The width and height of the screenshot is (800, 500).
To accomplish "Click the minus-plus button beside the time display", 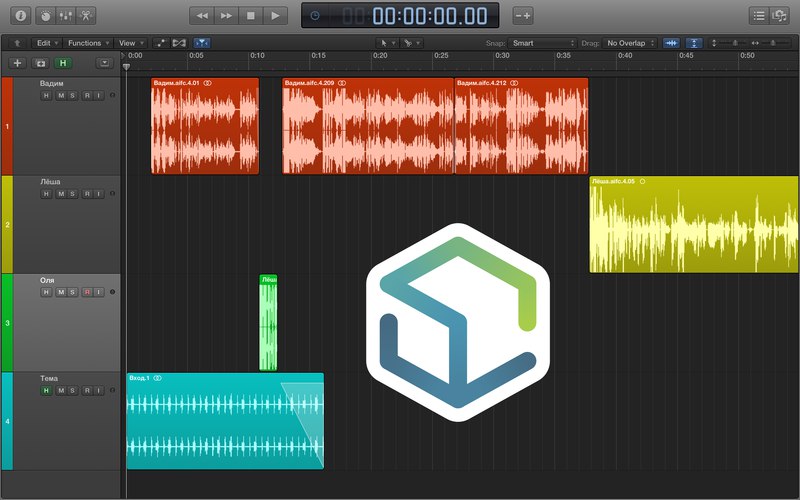I will click(523, 15).
